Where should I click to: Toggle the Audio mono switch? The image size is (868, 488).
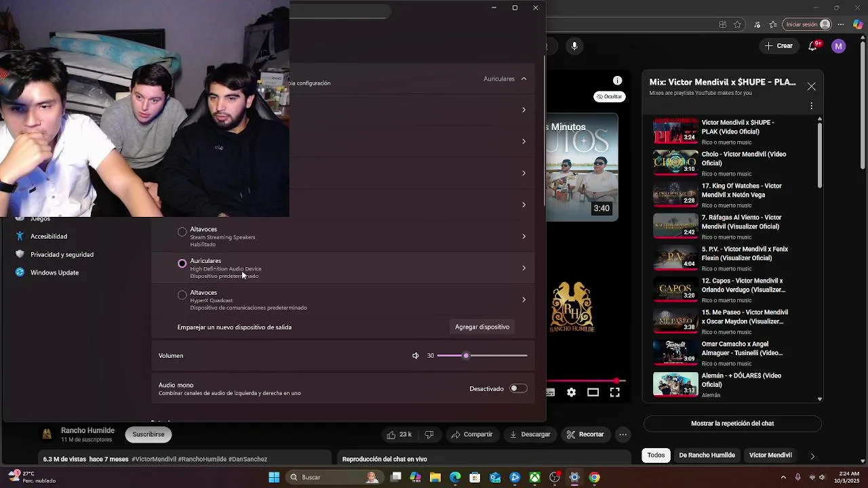pyautogui.click(x=518, y=388)
